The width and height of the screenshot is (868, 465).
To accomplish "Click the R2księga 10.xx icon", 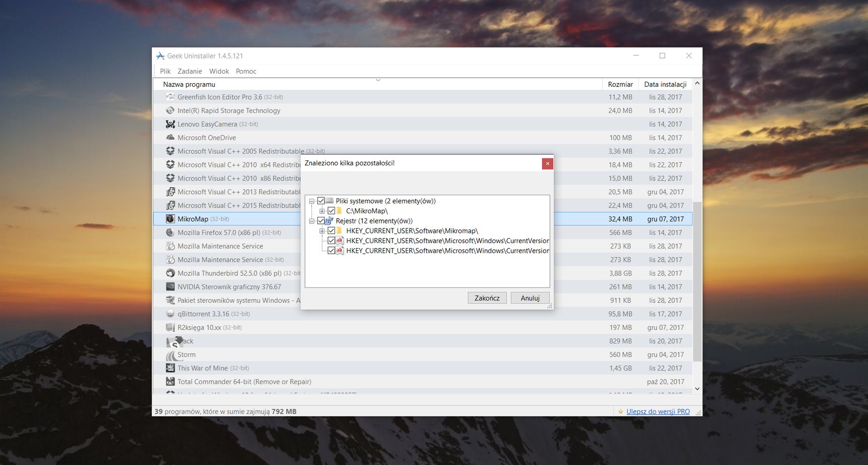I will [x=170, y=328].
